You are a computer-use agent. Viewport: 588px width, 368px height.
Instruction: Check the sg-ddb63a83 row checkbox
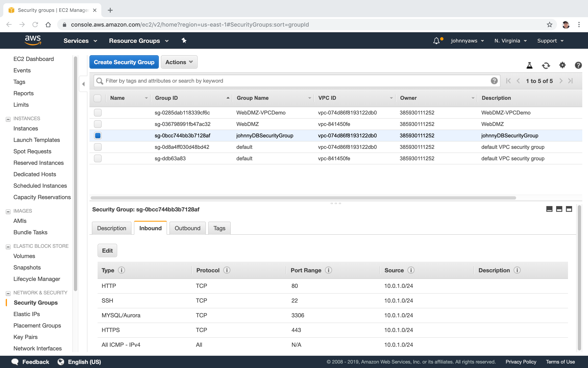pyautogui.click(x=98, y=158)
